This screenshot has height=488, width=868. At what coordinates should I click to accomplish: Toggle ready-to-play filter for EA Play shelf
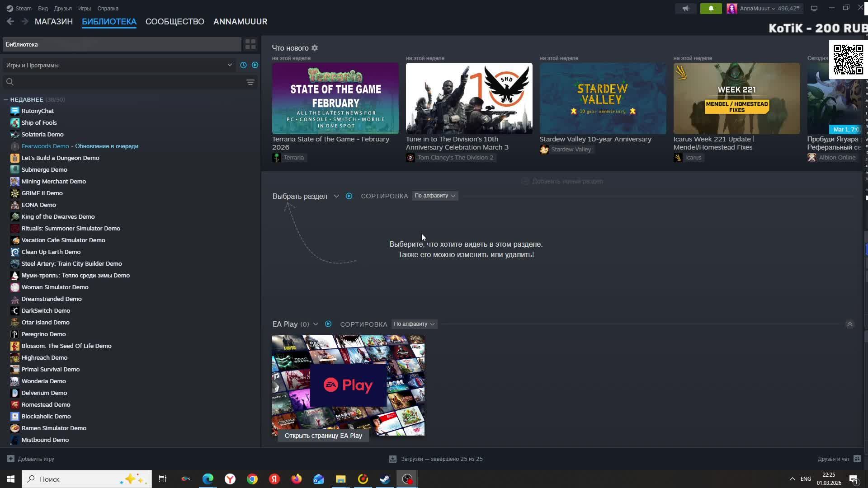pos(328,324)
